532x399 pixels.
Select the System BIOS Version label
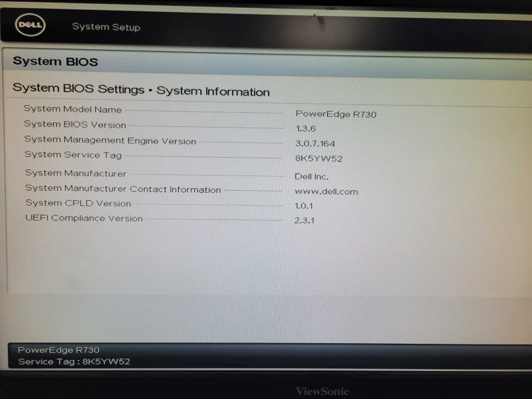[75, 124]
